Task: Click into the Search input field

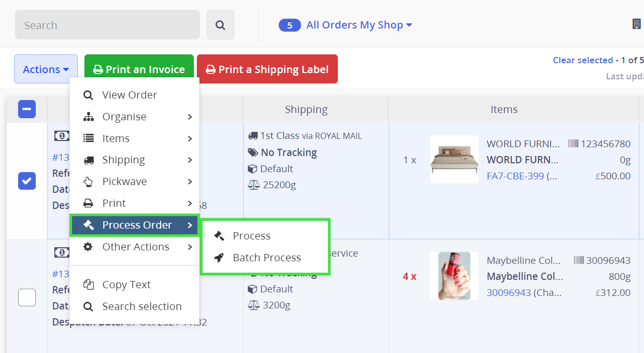Action: pos(107,25)
